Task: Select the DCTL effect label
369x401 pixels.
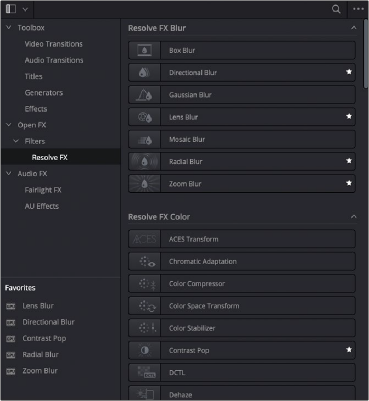Action: point(177,373)
